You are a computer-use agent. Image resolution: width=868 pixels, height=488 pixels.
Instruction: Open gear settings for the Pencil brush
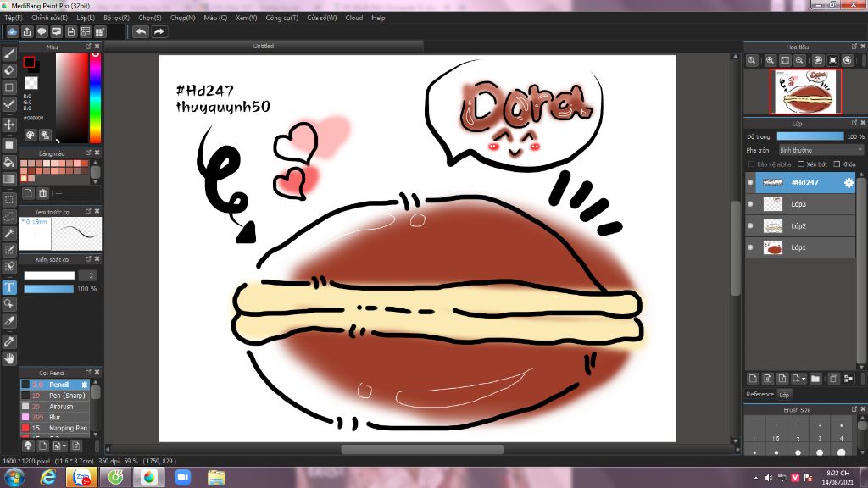[85, 385]
